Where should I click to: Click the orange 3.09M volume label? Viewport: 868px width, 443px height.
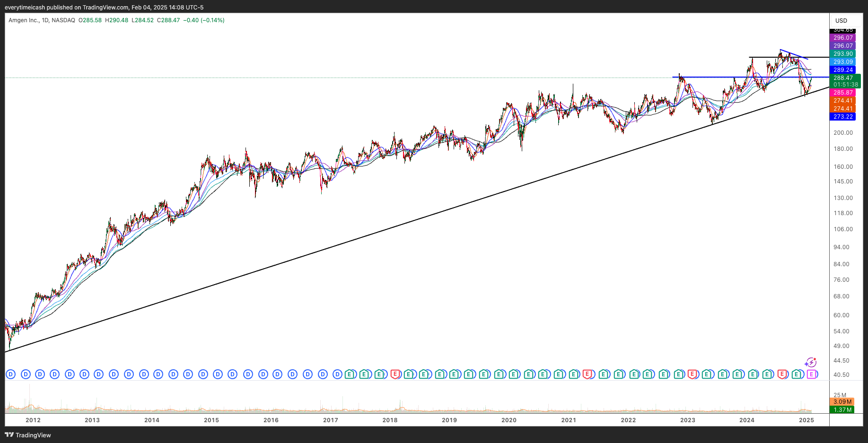coord(842,402)
